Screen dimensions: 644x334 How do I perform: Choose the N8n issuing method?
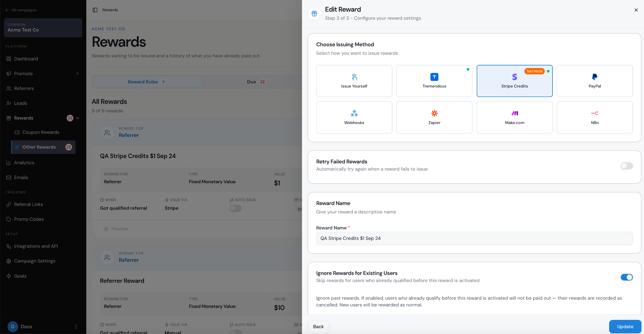tap(595, 117)
